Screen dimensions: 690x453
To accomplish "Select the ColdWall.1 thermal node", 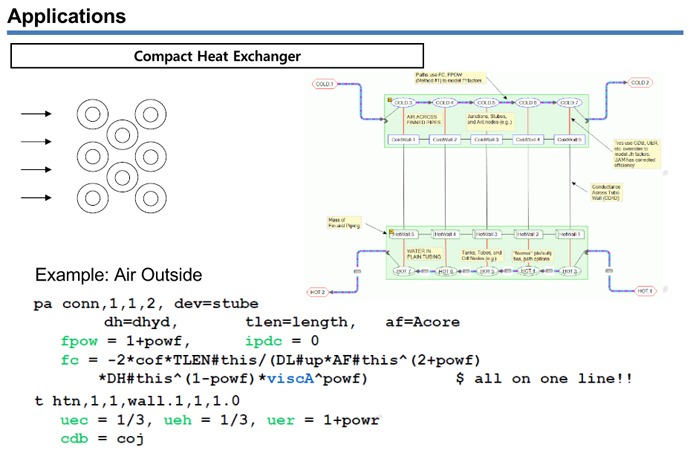I will pyautogui.click(x=403, y=140).
